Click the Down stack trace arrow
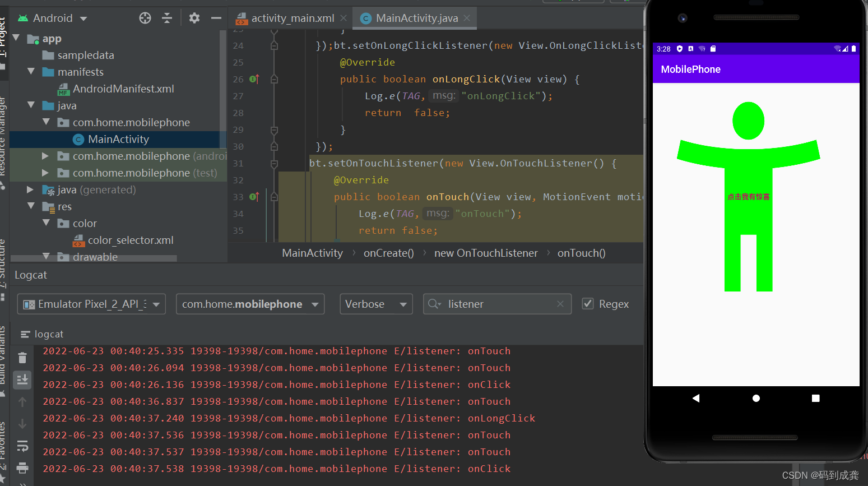 tap(22, 423)
